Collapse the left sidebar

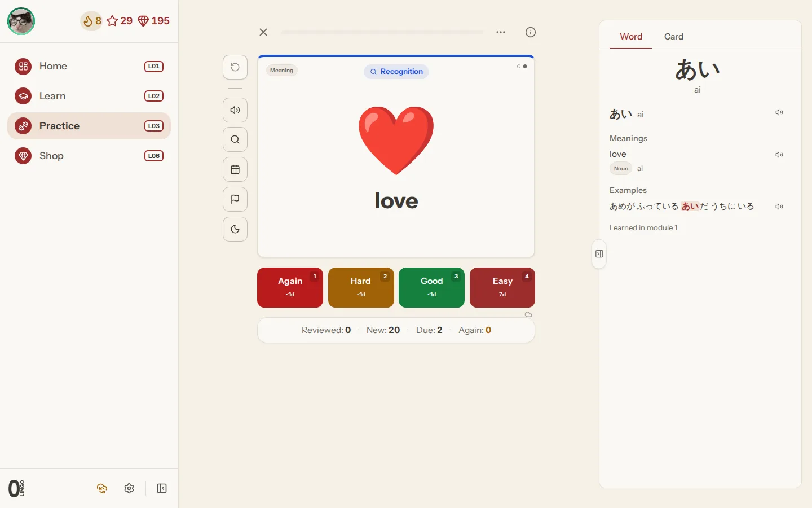click(162, 488)
